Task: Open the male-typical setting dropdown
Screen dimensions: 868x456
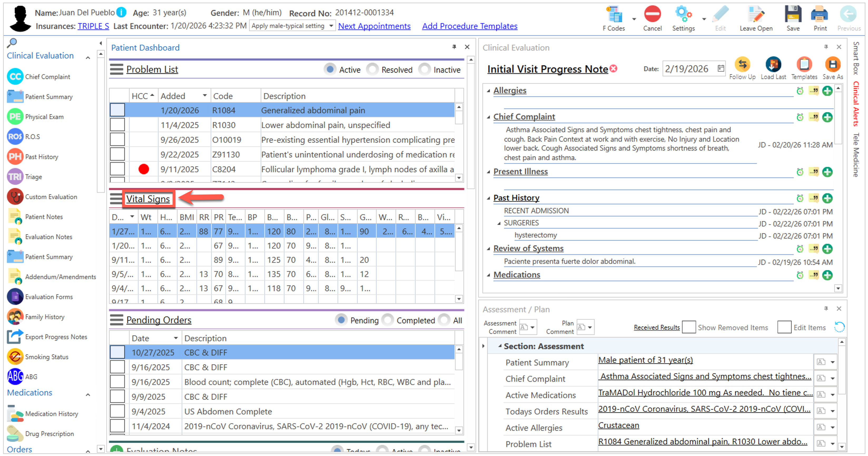Action: coord(331,26)
